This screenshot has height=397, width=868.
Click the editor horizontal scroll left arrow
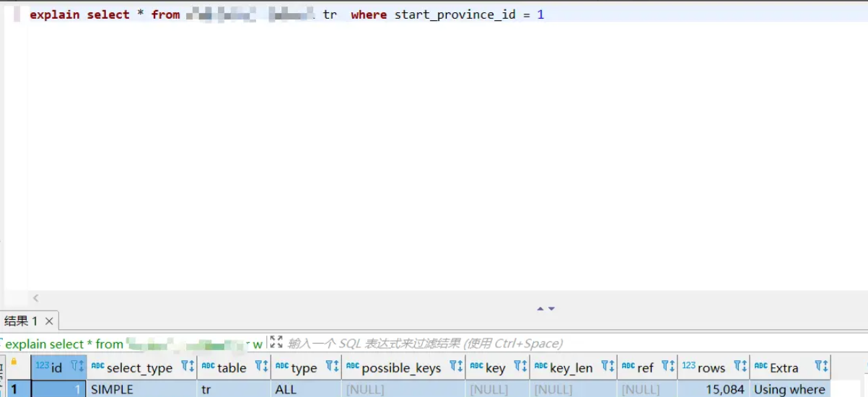tap(35, 298)
